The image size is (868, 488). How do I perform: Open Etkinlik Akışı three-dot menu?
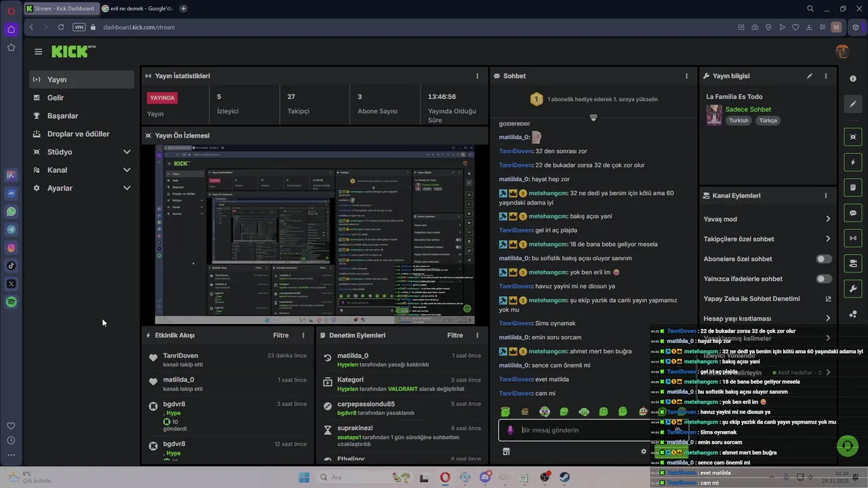coord(303,335)
